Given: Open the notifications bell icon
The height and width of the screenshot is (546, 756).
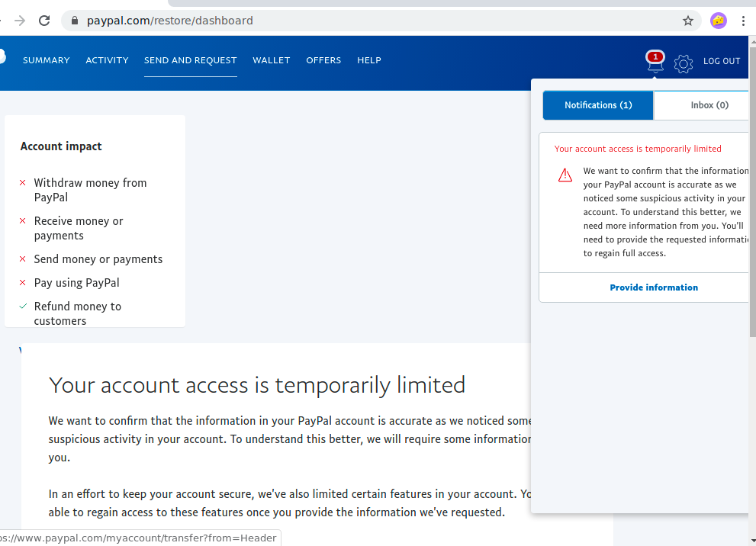Looking at the screenshot, I should coord(655,63).
